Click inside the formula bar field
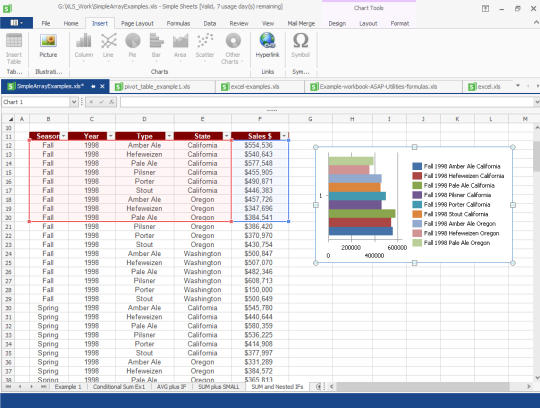This screenshot has height=408, width=540. click(327, 102)
